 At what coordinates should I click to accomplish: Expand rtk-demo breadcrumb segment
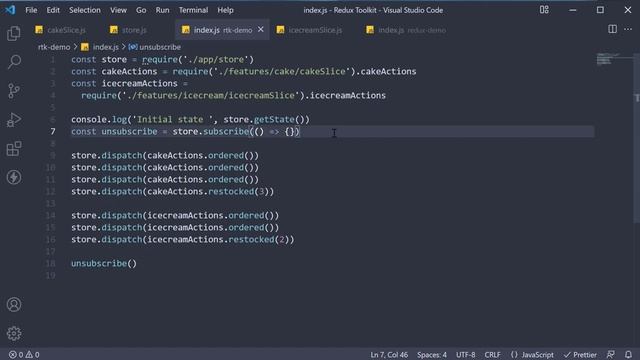pyautogui.click(x=54, y=47)
